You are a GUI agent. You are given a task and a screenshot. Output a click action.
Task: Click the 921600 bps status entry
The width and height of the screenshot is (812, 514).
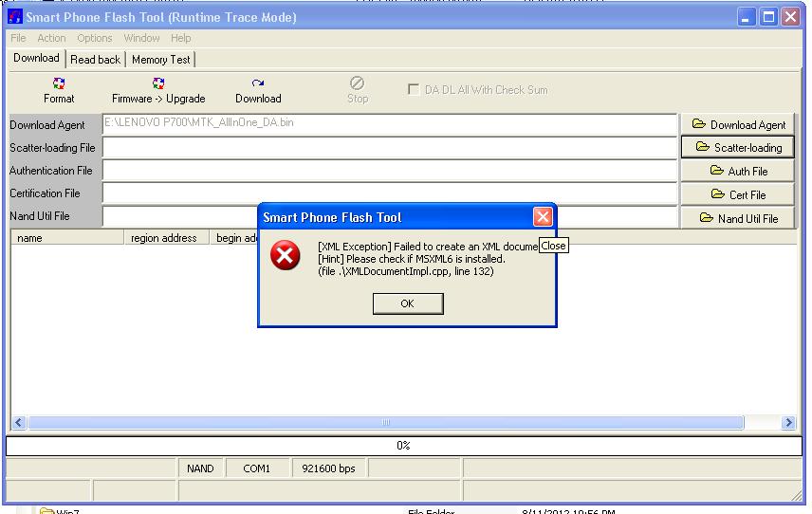[x=328, y=468]
